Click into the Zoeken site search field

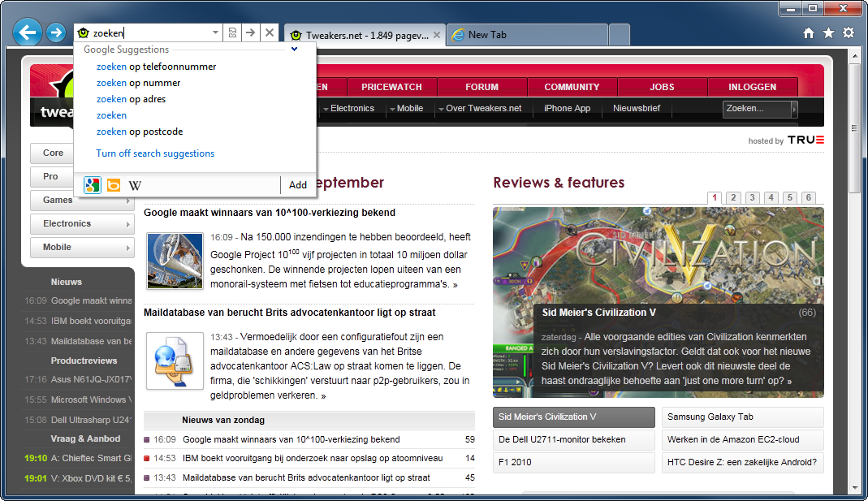757,109
